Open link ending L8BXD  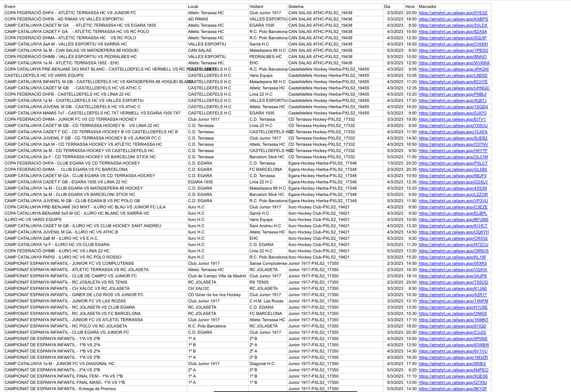(x=453, y=75)
